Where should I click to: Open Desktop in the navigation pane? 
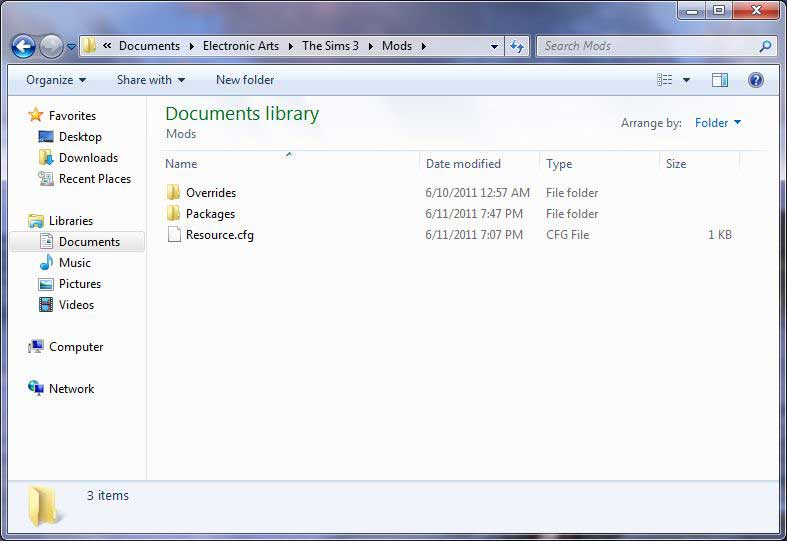80,137
